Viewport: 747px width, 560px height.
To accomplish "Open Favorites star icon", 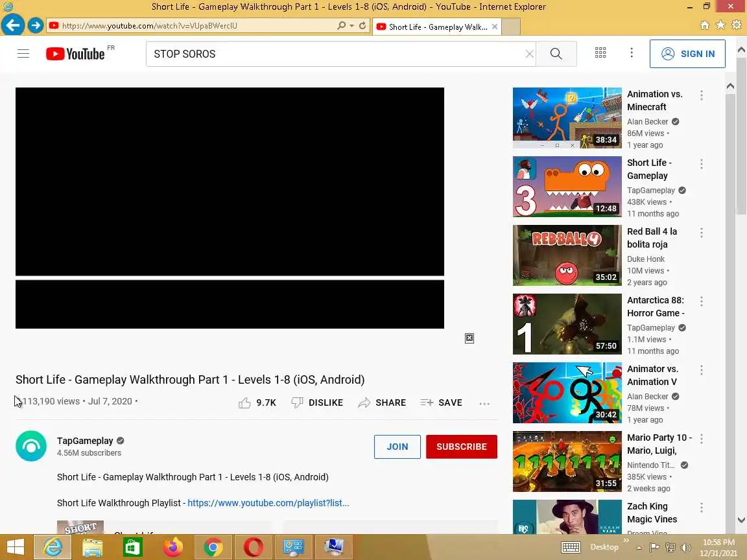I will pyautogui.click(x=720, y=25).
